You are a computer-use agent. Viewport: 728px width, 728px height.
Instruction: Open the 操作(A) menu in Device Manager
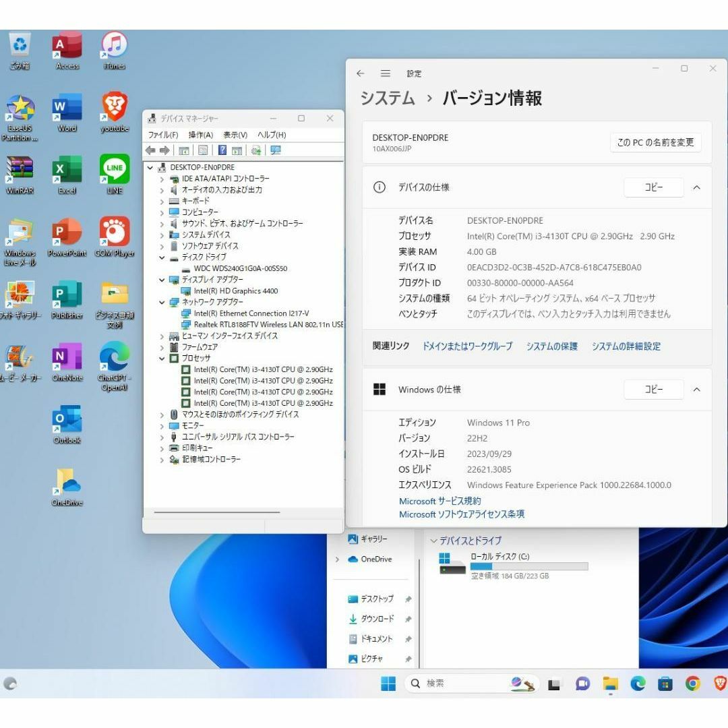point(201,135)
